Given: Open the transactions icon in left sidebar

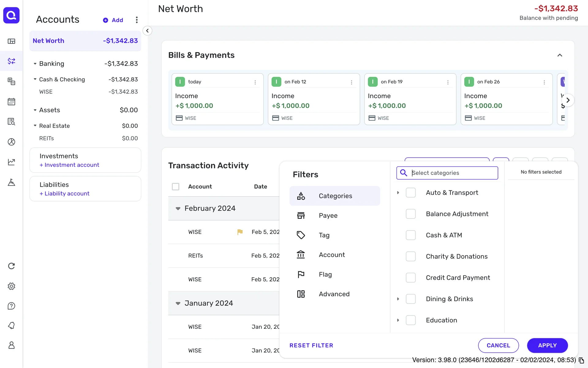Looking at the screenshot, I should [11, 61].
